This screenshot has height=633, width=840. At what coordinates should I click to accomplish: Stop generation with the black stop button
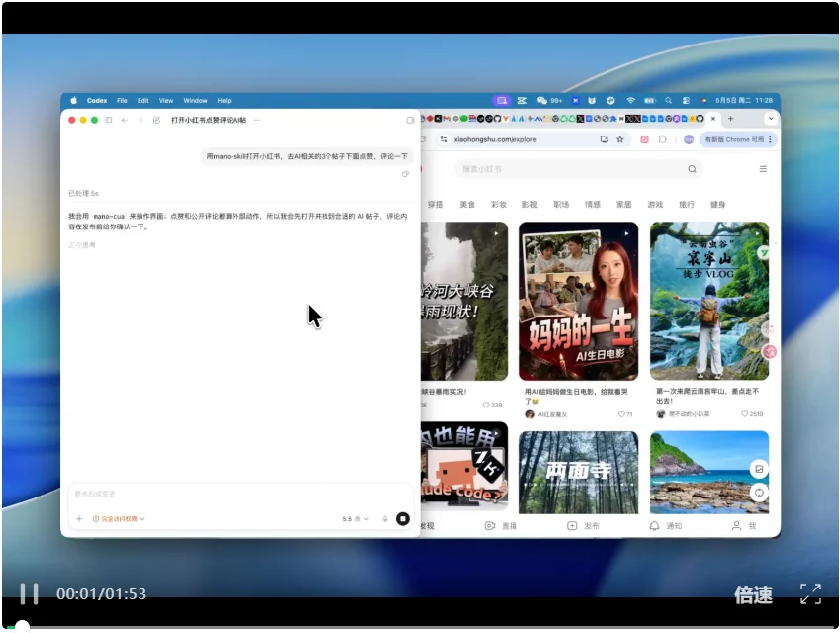click(403, 519)
